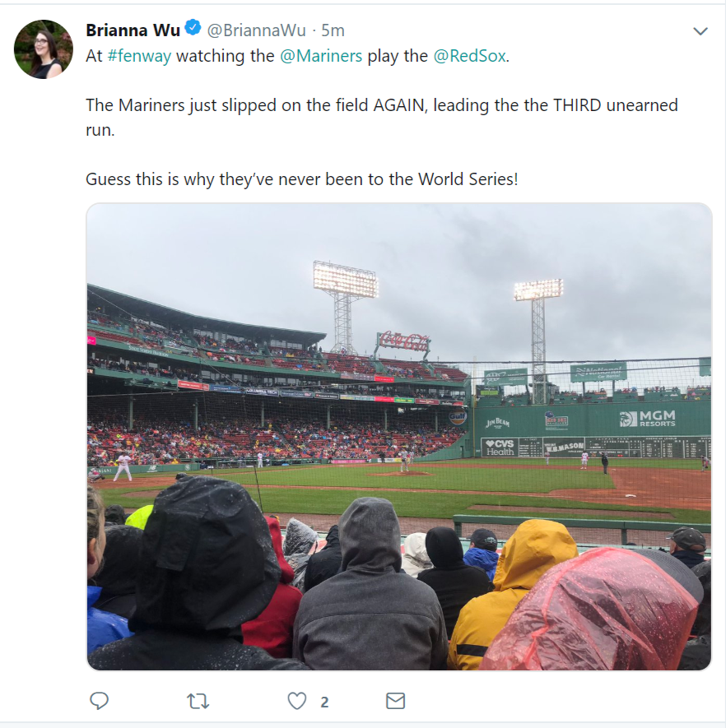Screen dimensions: 726x728
Task: Like the tweet with the heart icon
Action: pos(297,701)
